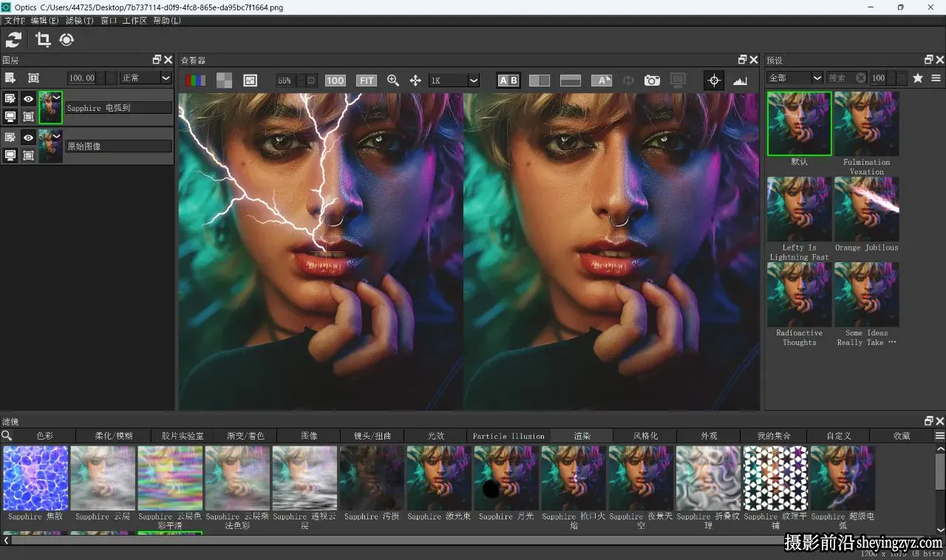This screenshot has width=946, height=560.
Task: Click the favorites star in presets panel
Action: click(x=918, y=78)
